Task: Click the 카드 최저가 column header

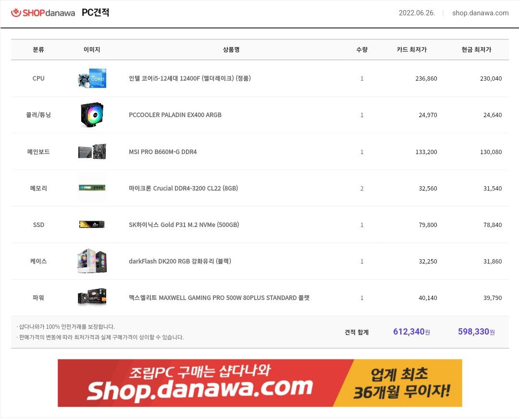Action: [x=412, y=49]
